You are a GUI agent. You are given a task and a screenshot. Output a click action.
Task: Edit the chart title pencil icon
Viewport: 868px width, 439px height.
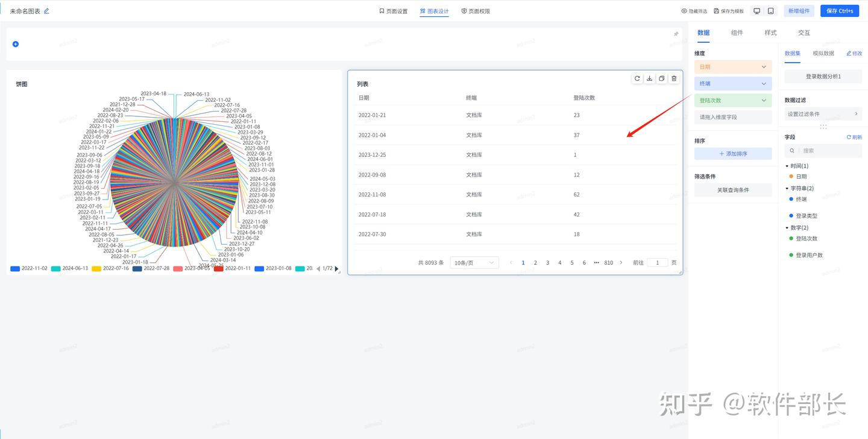point(46,11)
